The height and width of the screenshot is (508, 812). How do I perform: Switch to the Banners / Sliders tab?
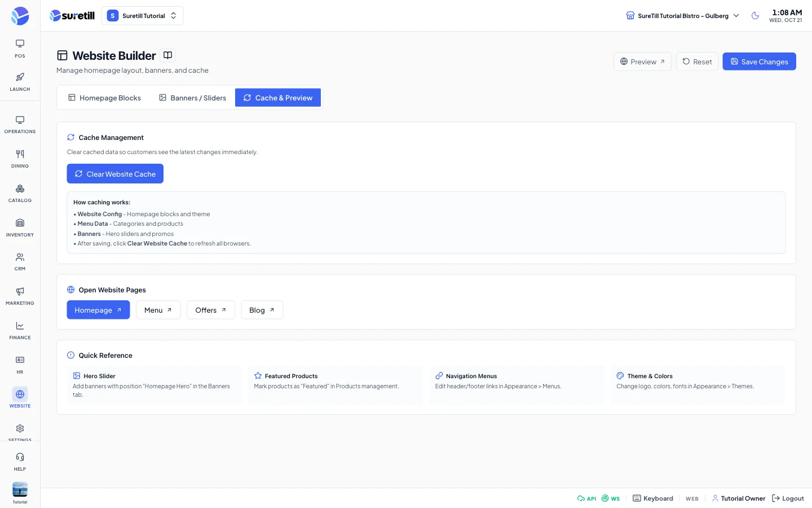192,98
